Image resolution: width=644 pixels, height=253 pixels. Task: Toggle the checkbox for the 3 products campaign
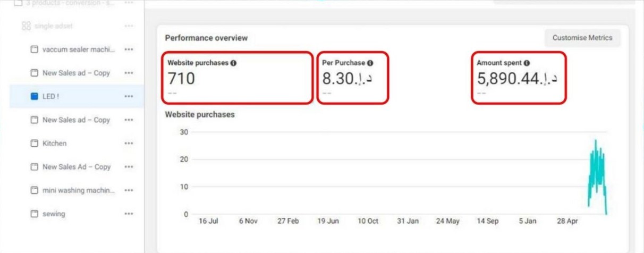point(18,3)
